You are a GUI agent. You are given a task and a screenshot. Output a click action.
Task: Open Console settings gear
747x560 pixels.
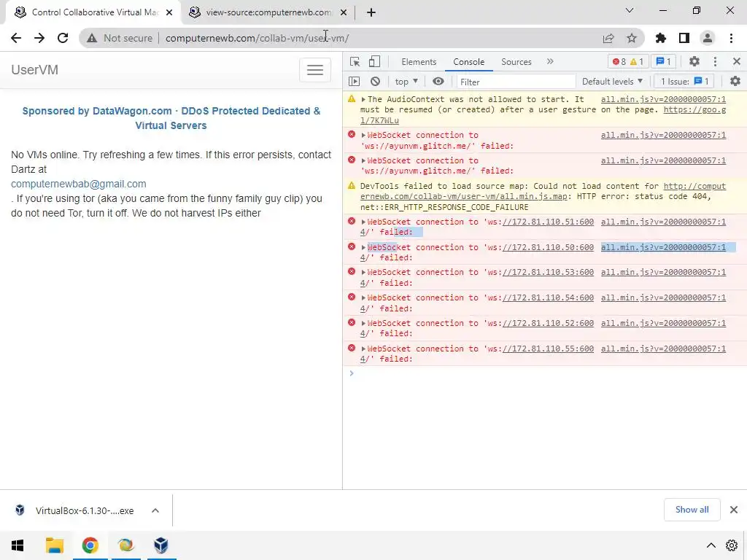[x=735, y=82]
